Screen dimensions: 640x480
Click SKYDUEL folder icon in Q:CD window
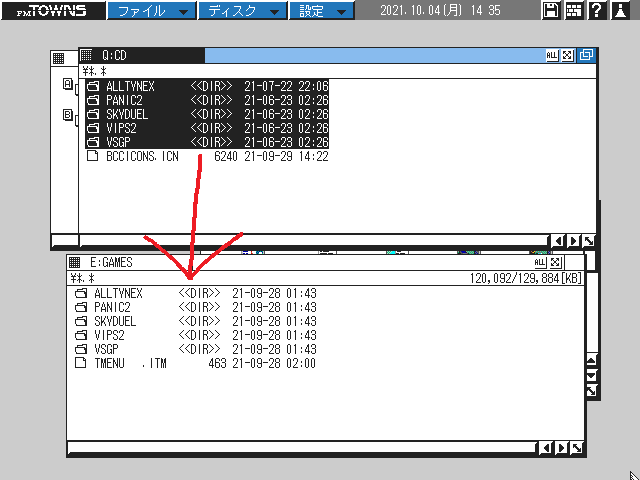93,114
